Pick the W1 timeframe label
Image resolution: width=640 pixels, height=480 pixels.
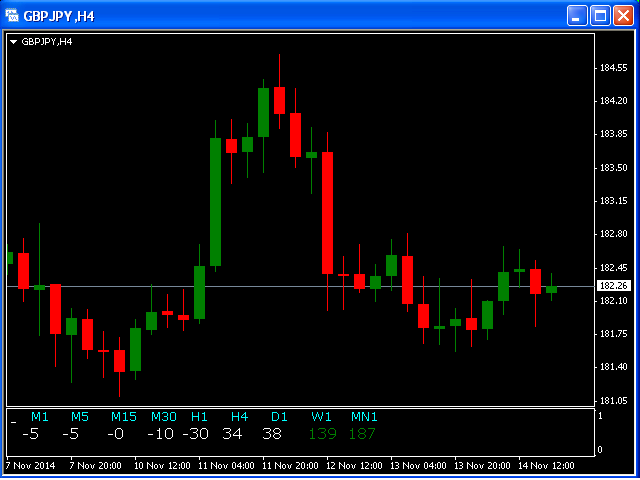click(321, 416)
